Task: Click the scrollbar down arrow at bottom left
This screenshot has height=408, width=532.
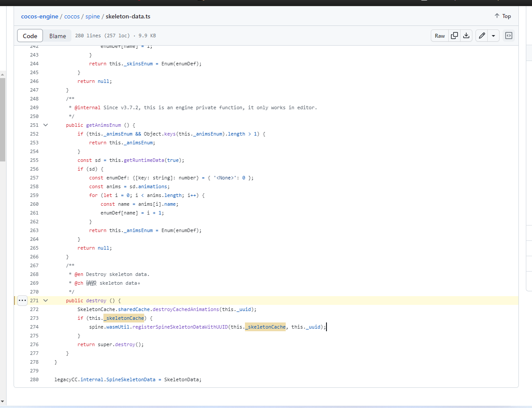Action: (3, 401)
